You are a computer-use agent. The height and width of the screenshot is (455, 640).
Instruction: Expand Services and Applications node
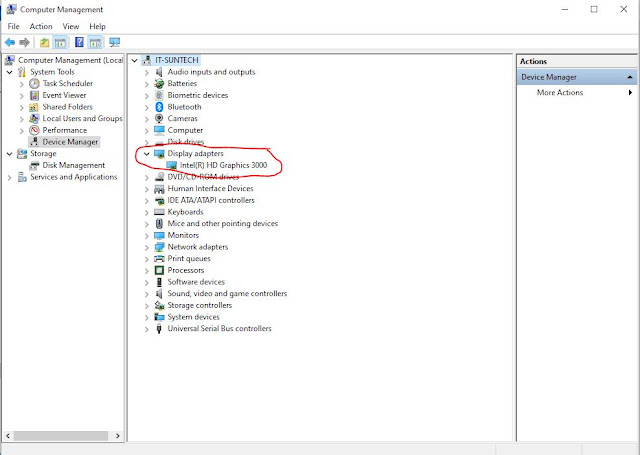9,177
